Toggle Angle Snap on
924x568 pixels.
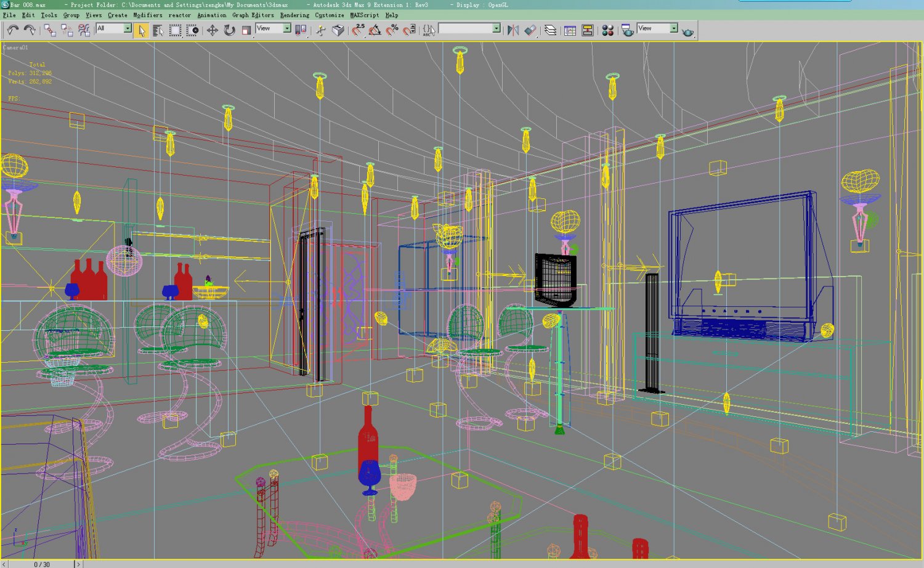pos(374,28)
